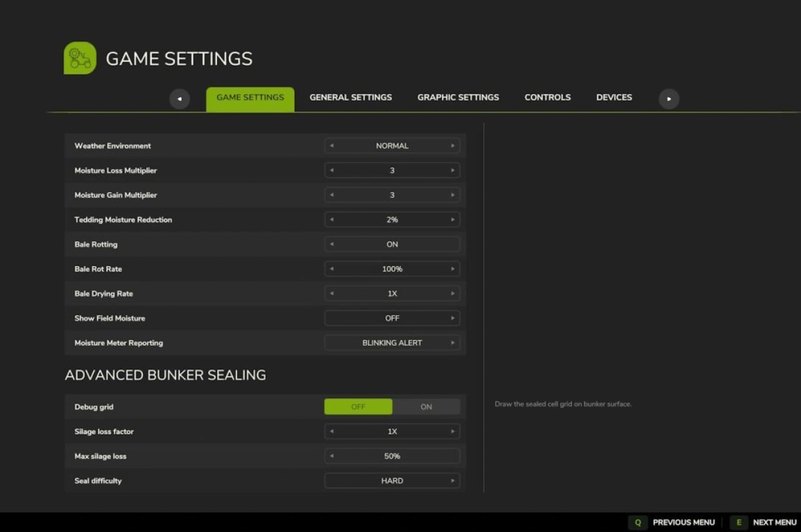The image size is (801, 532).
Task: Click the green tractor game settings icon
Action: click(x=80, y=58)
